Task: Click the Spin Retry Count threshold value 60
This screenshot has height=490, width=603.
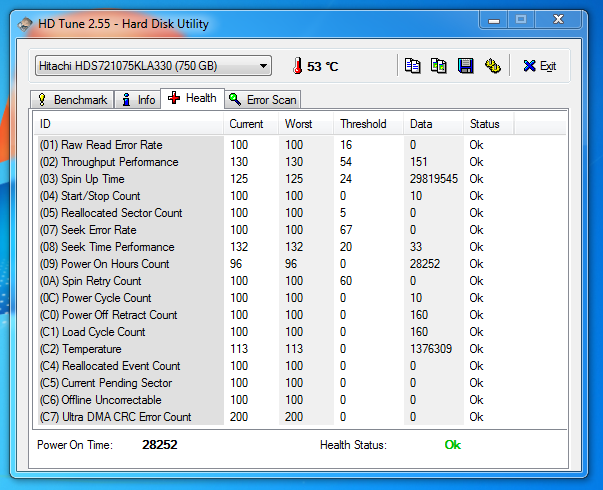Action: click(x=346, y=281)
